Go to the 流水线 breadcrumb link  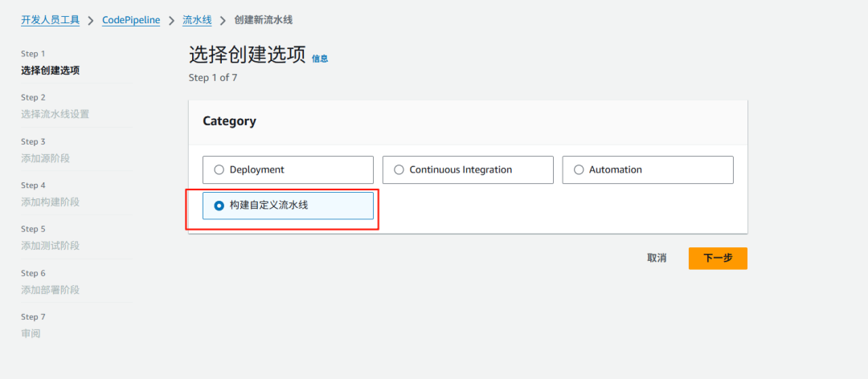click(197, 20)
